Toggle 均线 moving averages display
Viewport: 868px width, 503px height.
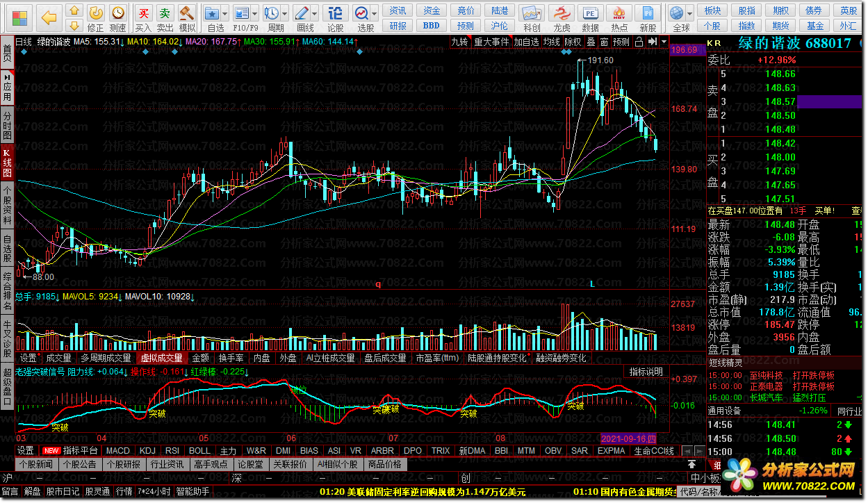pos(552,42)
